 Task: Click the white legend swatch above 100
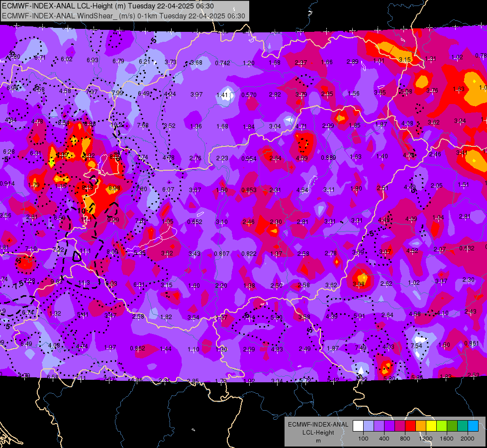coord(358,426)
